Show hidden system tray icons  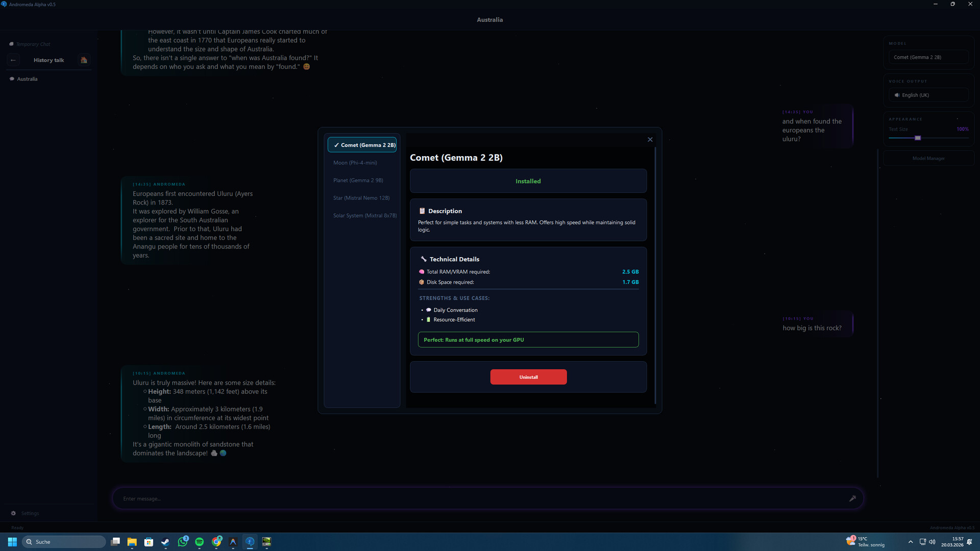(x=910, y=542)
